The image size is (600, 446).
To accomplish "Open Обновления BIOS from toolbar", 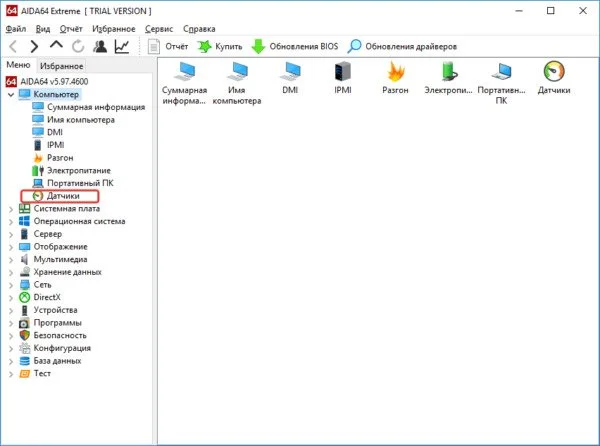I will click(x=295, y=47).
